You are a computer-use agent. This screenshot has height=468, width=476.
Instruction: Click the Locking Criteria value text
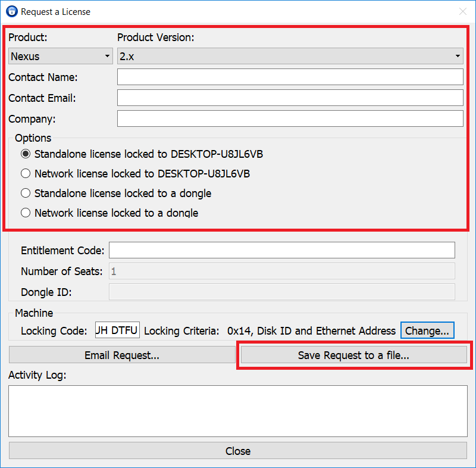pos(311,330)
